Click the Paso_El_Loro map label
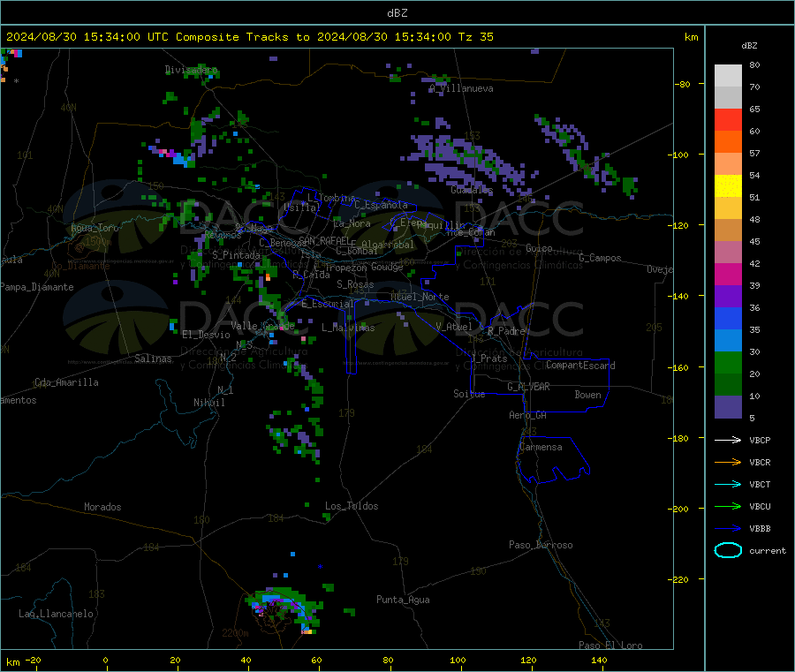Image resolution: width=795 pixels, height=672 pixels. click(610, 646)
